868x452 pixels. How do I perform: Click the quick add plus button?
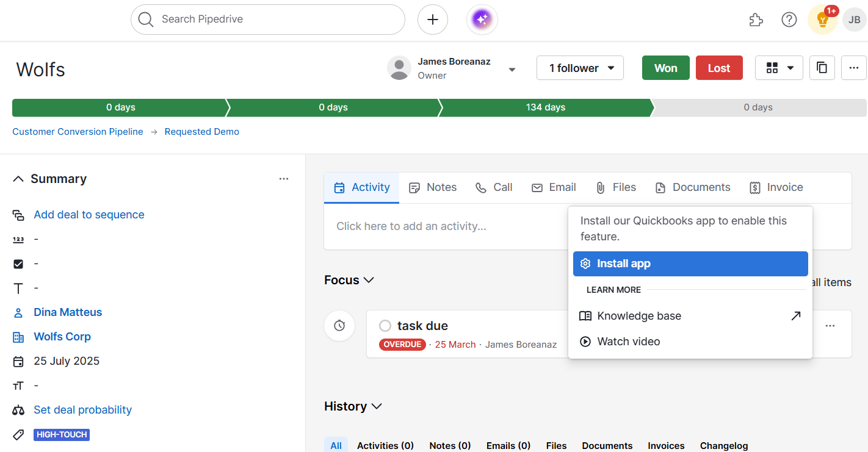pyautogui.click(x=433, y=20)
